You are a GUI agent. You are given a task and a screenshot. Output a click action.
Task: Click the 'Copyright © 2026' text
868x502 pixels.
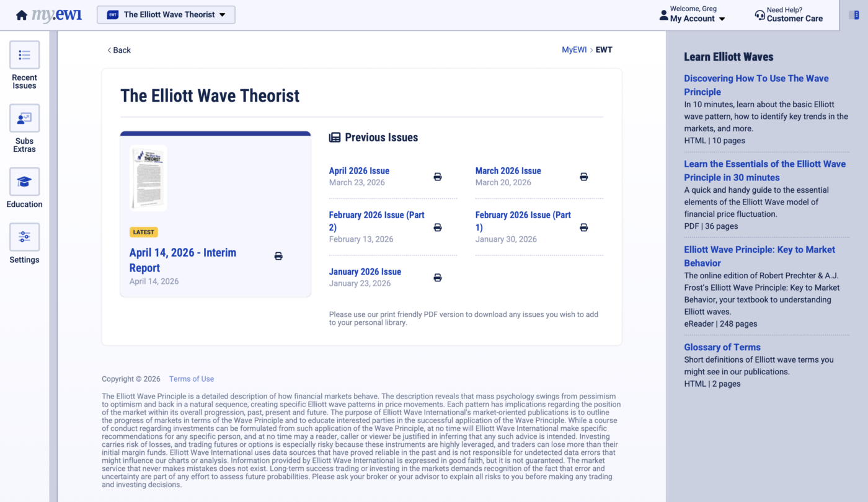pyautogui.click(x=131, y=379)
